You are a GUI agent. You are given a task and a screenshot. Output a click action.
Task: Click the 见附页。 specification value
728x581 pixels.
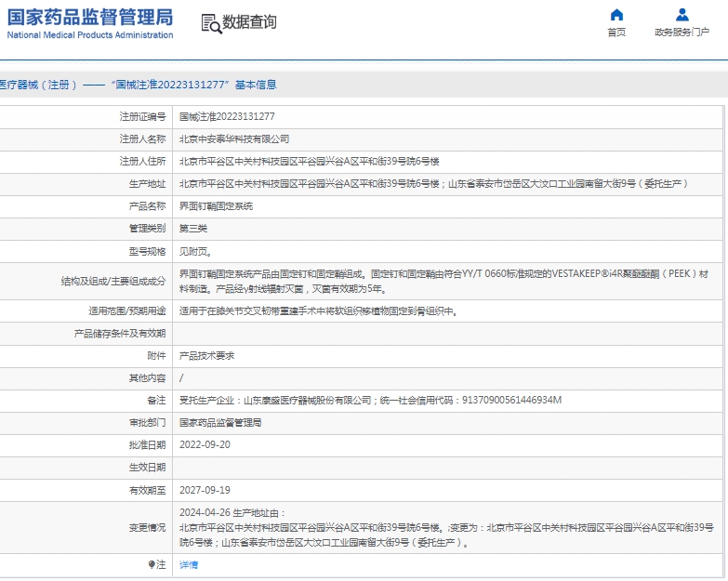(196, 252)
